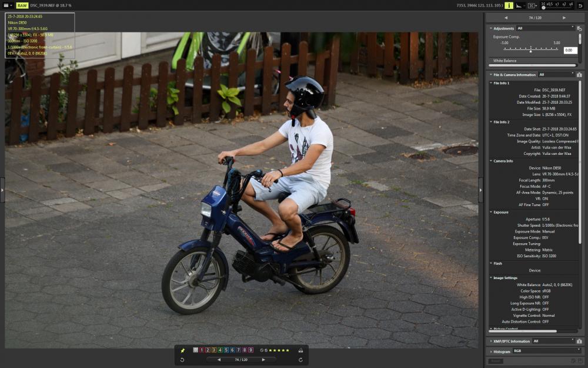Apply green label 4 to the image
Screen dimensions: 588x368
(220, 350)
